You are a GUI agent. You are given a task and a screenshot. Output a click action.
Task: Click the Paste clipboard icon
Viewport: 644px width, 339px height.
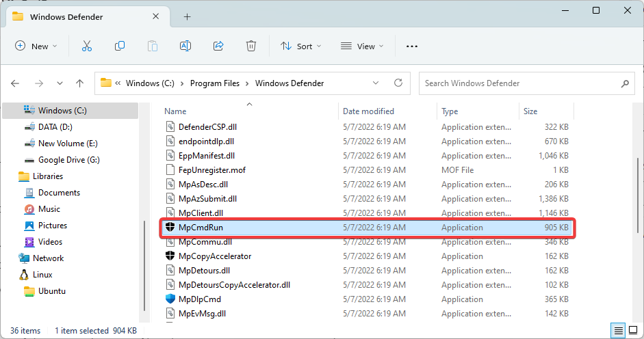[153, 46]
